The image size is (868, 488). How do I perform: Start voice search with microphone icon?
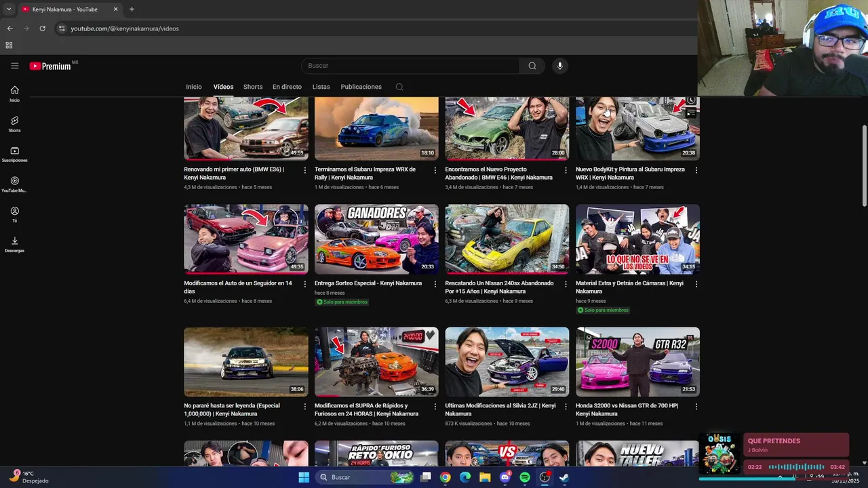click(559, 66)
